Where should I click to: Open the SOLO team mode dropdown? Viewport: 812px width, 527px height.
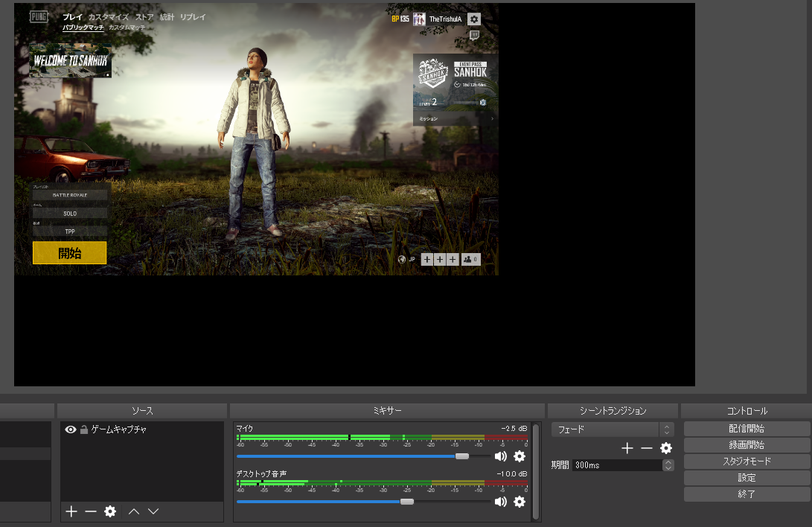[x=70, y=214]
